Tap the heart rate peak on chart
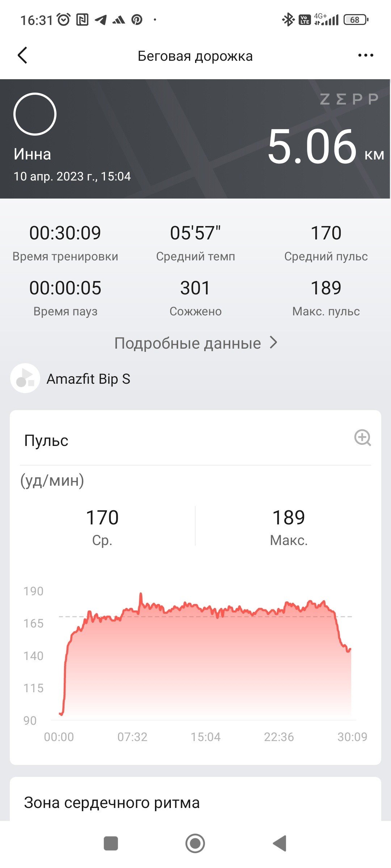Image resolution: width=391 pixels, height=868 pixels. click(141, 595)
